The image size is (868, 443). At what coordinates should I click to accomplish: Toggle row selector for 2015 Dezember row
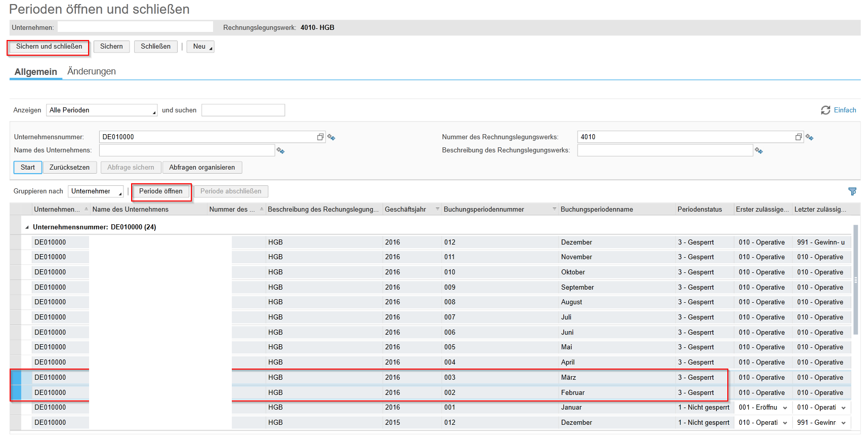point(16,422)
